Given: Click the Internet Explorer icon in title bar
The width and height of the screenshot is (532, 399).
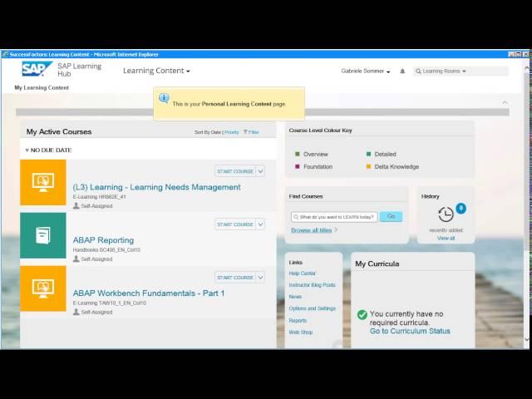Looking at the screenshot, I should coord(5,54).
